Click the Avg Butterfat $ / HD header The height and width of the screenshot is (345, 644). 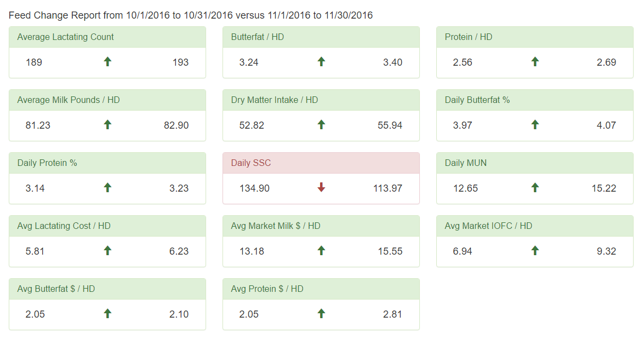pos(107,289)
